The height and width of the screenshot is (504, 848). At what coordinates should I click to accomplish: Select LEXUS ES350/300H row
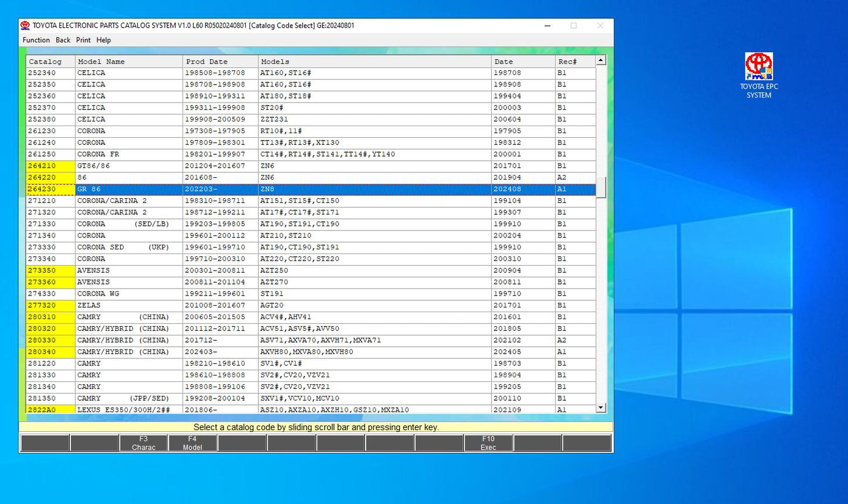pyautogui.click(x=311, y=409)
